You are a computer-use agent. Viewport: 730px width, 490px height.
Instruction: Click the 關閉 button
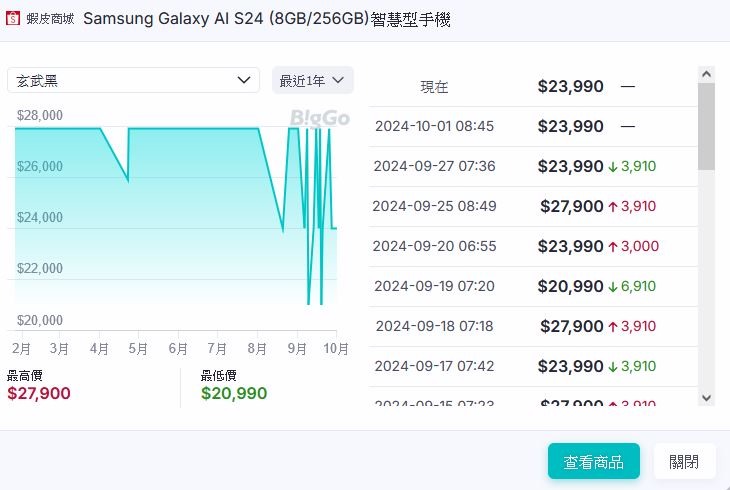[x=684, y=461]
